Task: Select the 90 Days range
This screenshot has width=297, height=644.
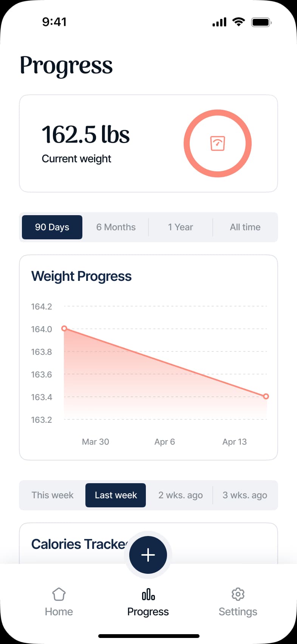Action: 52,227
